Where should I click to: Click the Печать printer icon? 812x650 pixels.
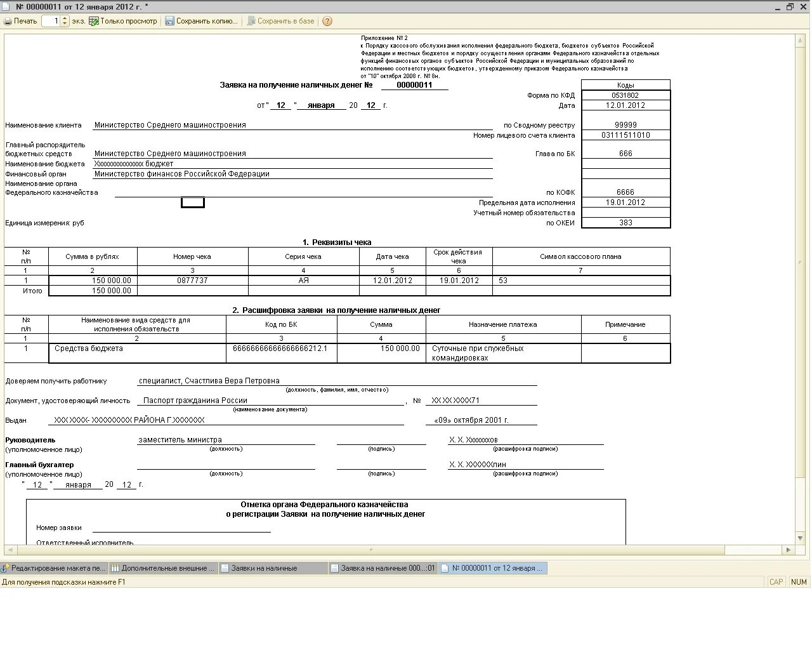point(8,21)
